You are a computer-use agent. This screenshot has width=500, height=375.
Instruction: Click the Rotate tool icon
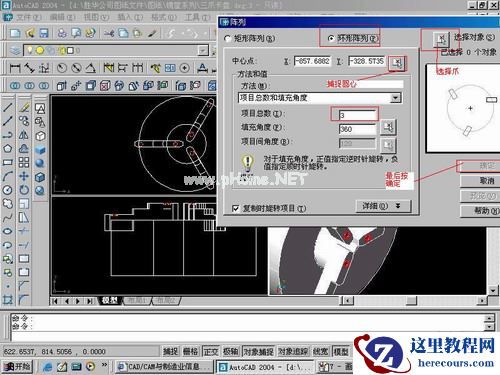pyautogui.click(x=24, y=190)
